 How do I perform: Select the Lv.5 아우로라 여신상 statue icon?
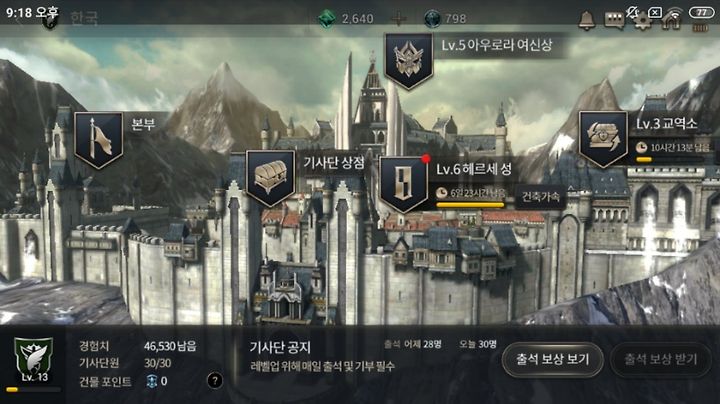[x=409, y=61]
